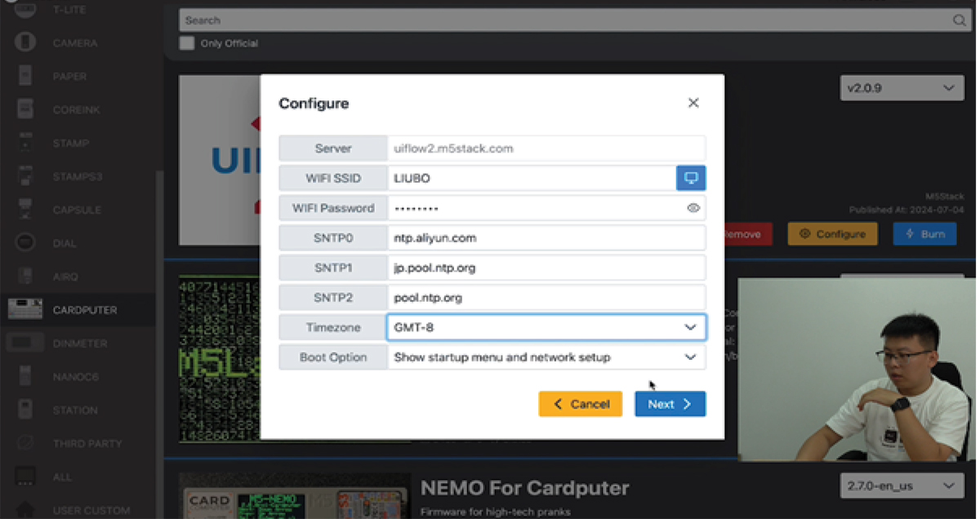Screen dimensions: 980x519
Task: Click the search magnifier icon
Action: pyautogui.click(x=960, y=20)
